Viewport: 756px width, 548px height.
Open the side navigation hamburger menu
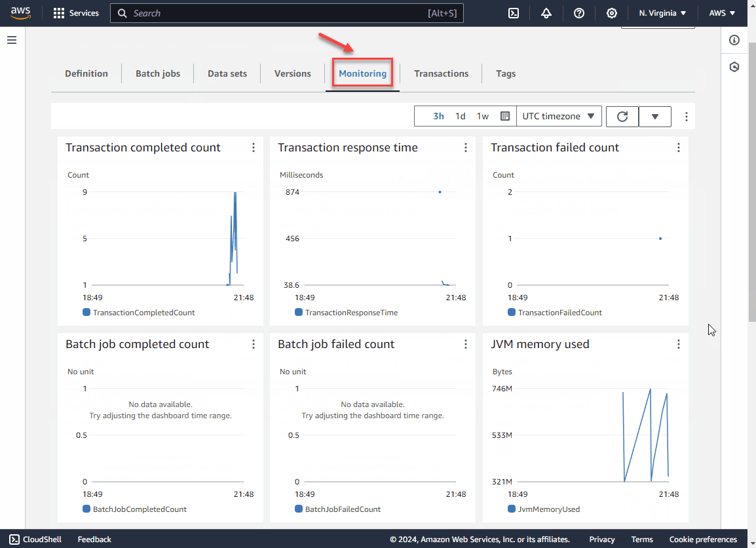[12, 40]
